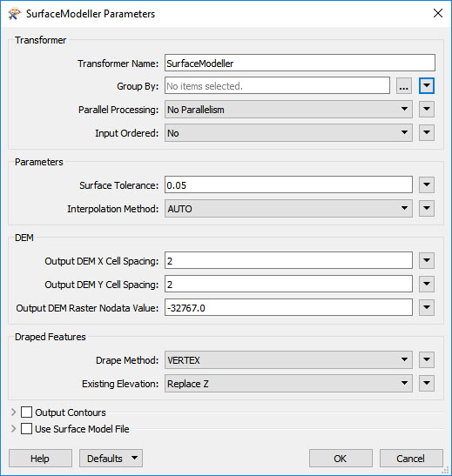The width and height of the screenshot is (452, 476).
Task: Open the arrow menu beside Interpolation Method
Action: 427,209
